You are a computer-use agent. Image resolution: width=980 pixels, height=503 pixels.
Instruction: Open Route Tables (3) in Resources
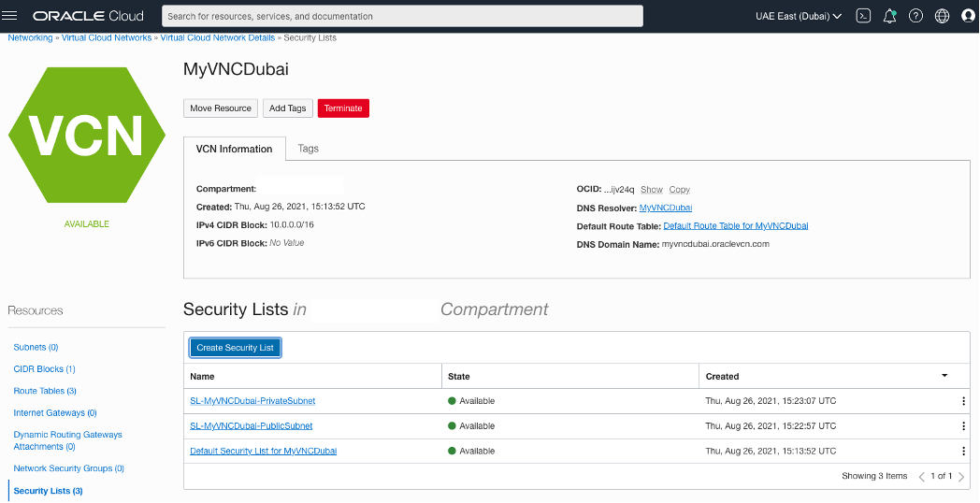[x=45, y=391]
